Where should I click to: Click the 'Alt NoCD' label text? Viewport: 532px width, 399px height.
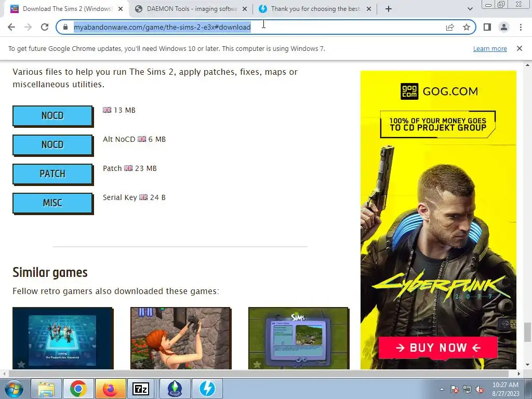119,139
